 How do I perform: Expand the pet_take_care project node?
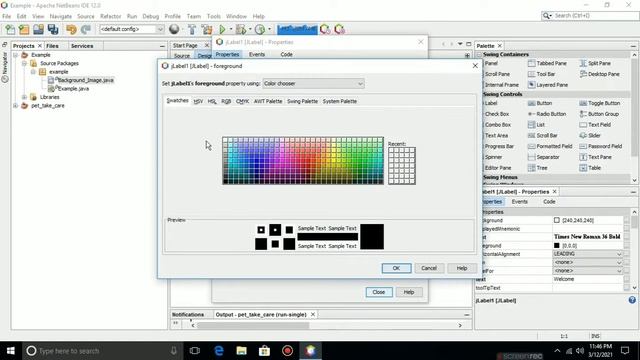point(16,106)
